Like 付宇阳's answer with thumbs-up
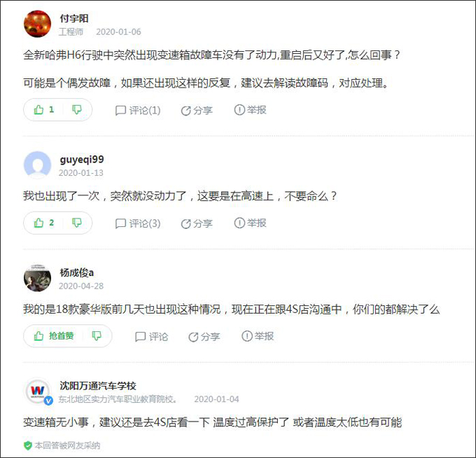 click(43, 110)
